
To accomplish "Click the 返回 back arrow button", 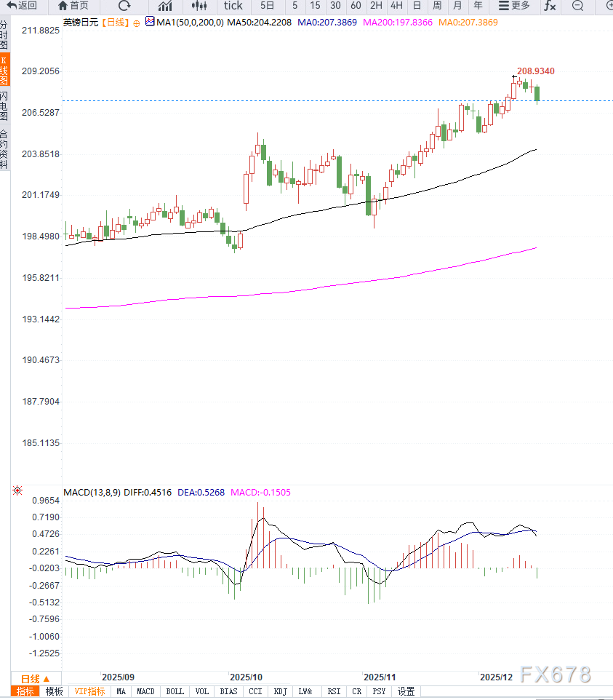I will (x=22, y=6).
